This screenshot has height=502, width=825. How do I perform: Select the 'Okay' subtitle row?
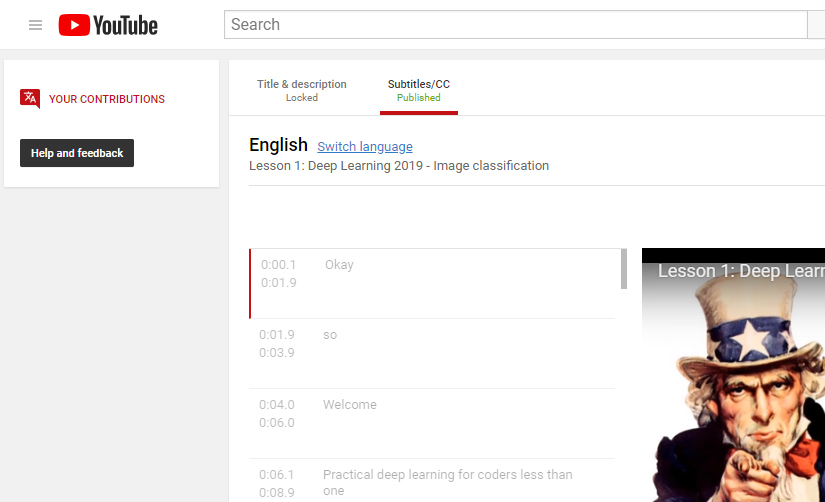coord(433,284)
